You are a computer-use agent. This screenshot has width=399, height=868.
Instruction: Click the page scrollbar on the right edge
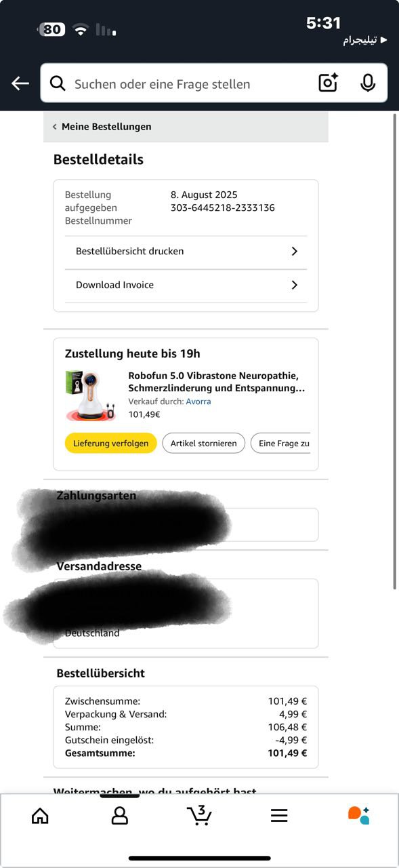[395, 351]
